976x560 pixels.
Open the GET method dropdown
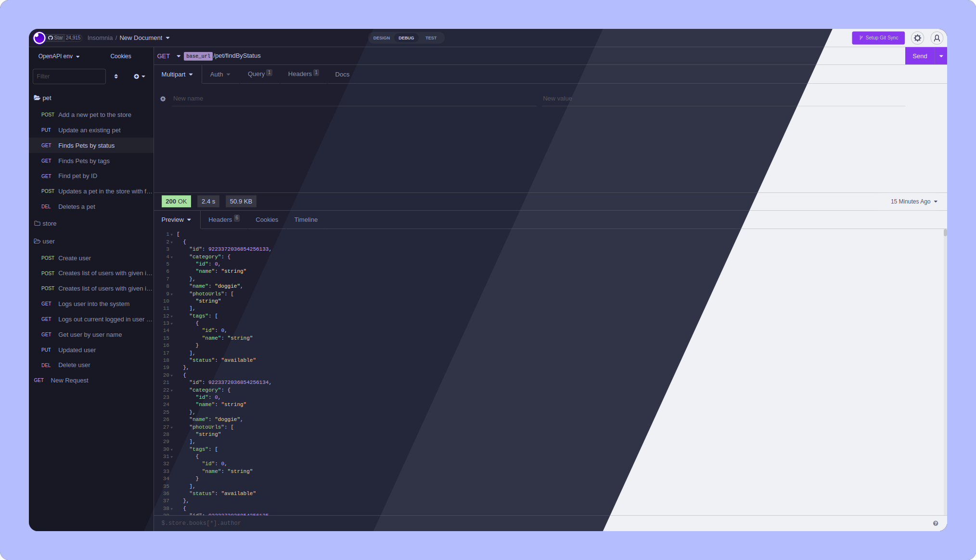click(168, 56)
